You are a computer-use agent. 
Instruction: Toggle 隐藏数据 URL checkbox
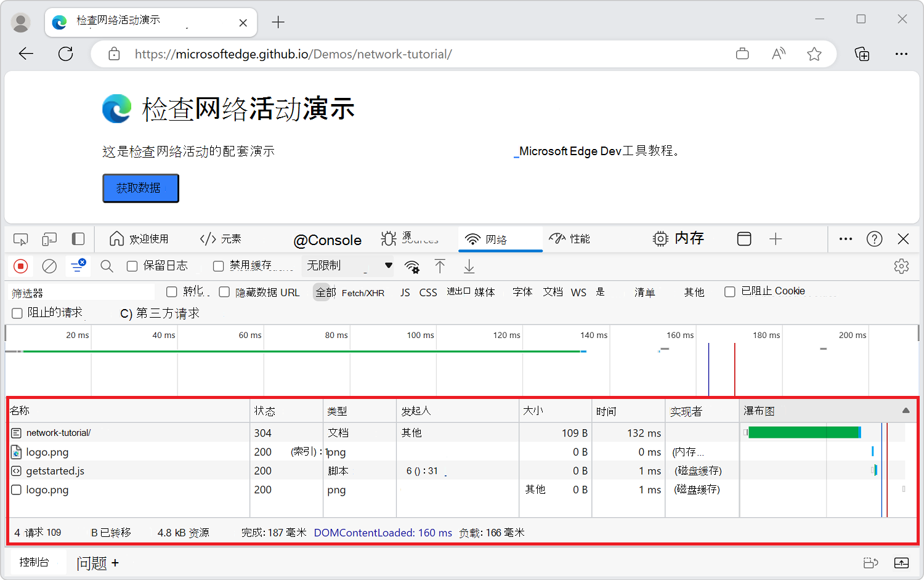coord(224,292)
